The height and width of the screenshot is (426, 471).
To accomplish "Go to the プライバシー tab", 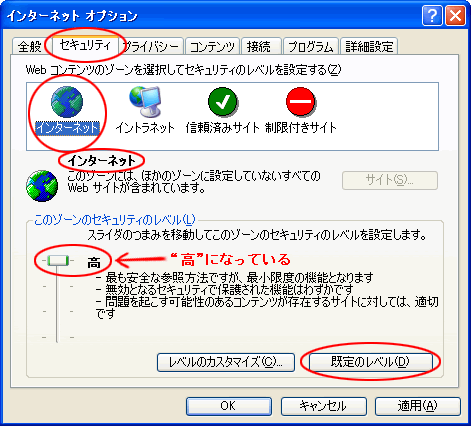I will [152, 46].
